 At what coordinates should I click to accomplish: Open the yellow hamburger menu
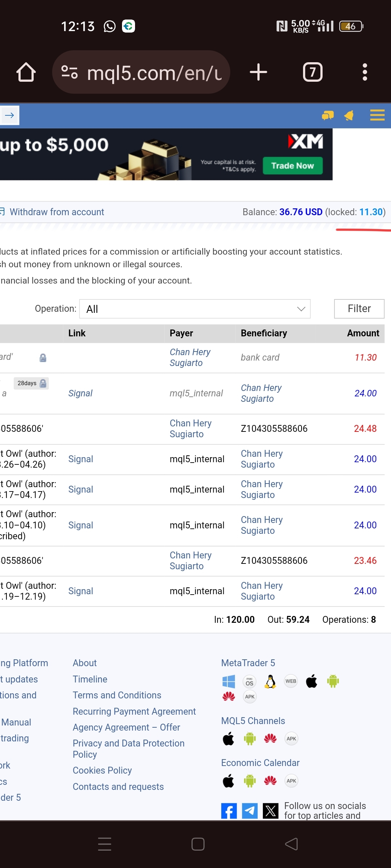point(377,115)
